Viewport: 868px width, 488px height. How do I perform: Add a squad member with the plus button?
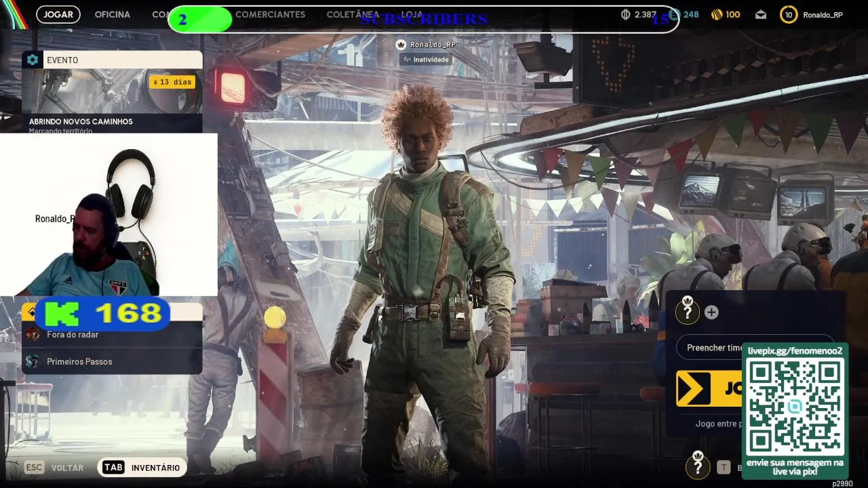(x=711, y=312)
